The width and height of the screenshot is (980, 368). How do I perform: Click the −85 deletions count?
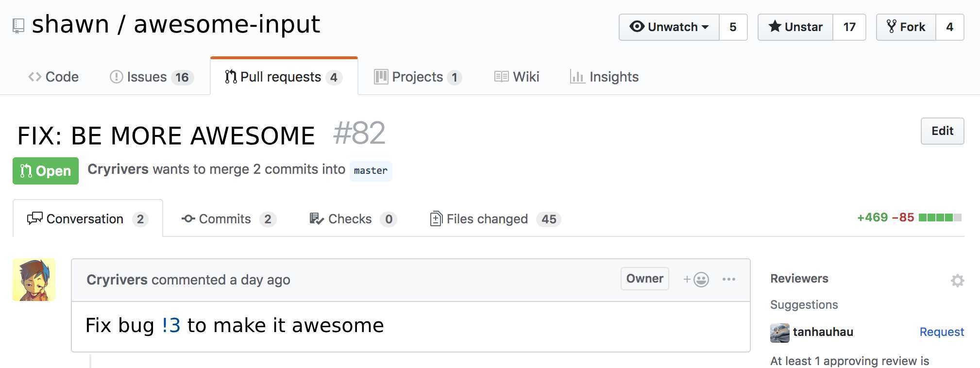[x=903, y=217]
